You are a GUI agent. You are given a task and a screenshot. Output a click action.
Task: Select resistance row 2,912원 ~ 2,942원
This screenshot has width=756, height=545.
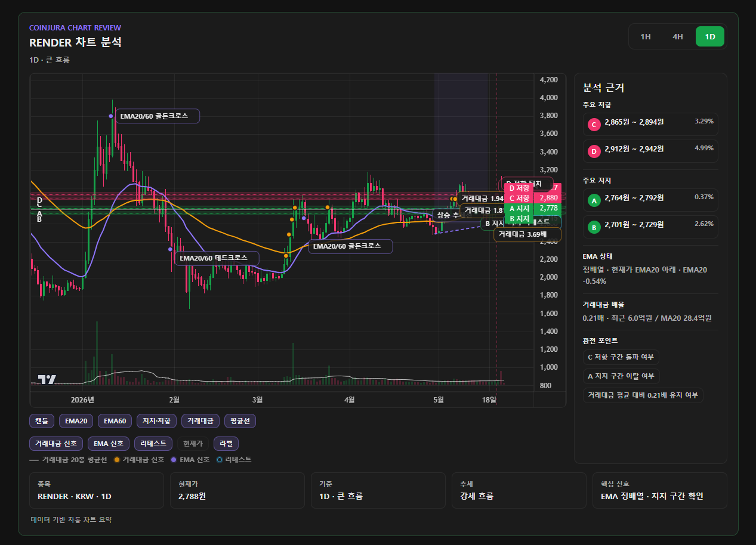pyautogui.click(x=650, y=151)
